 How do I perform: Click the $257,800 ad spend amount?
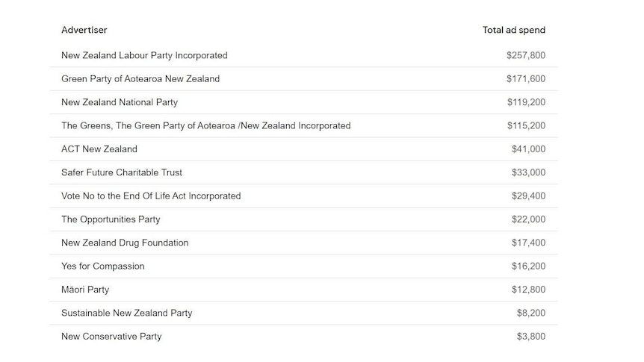[x=526, y=55]
